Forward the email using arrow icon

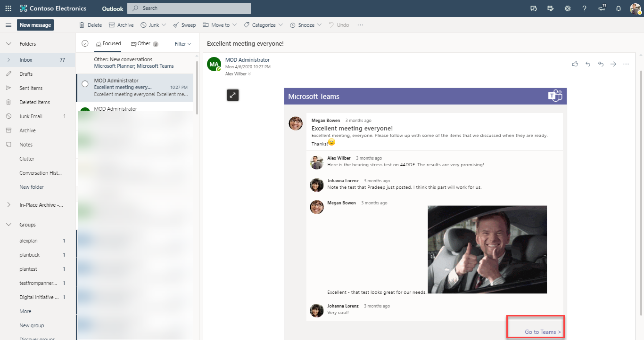tap(613, 64)
